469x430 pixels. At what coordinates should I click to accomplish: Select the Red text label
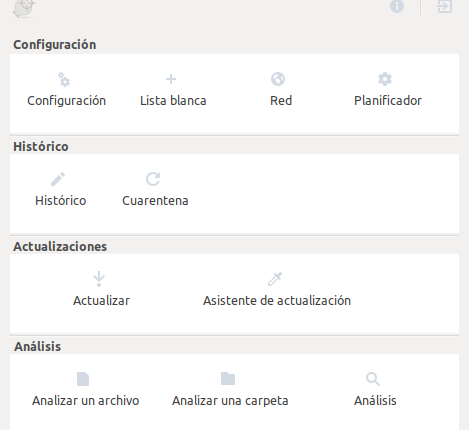[281, 100]
